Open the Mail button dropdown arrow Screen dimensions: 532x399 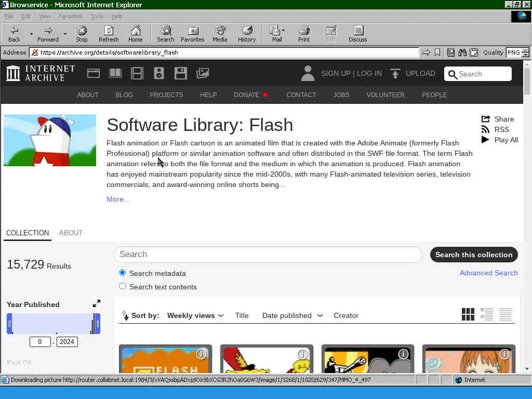283,31
